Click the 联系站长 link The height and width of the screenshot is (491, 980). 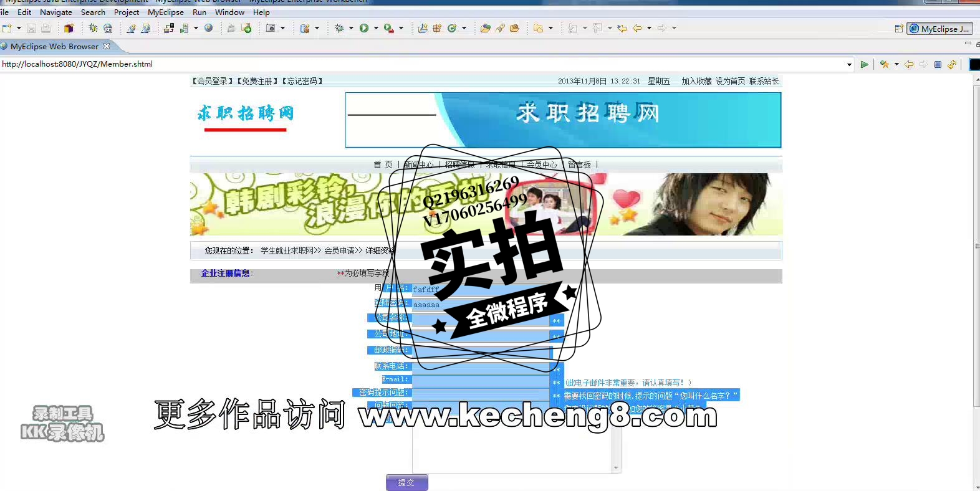[x=764, y=81]
